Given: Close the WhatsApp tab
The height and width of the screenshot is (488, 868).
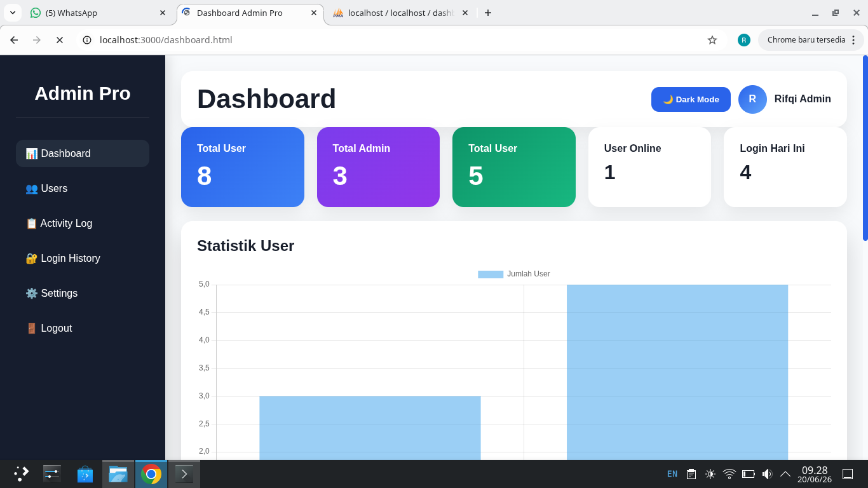Looking at the screenshot, I should point(162,13).
